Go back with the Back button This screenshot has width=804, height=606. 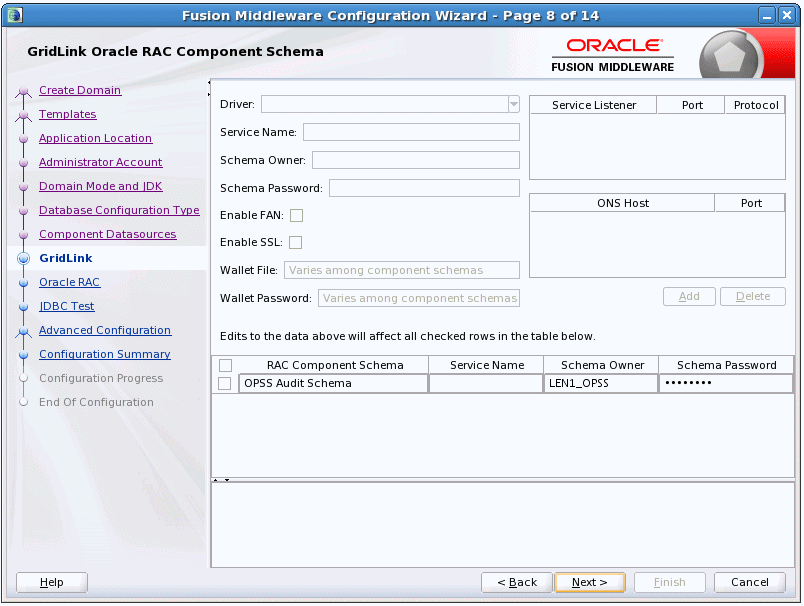[x=517, y=582]
